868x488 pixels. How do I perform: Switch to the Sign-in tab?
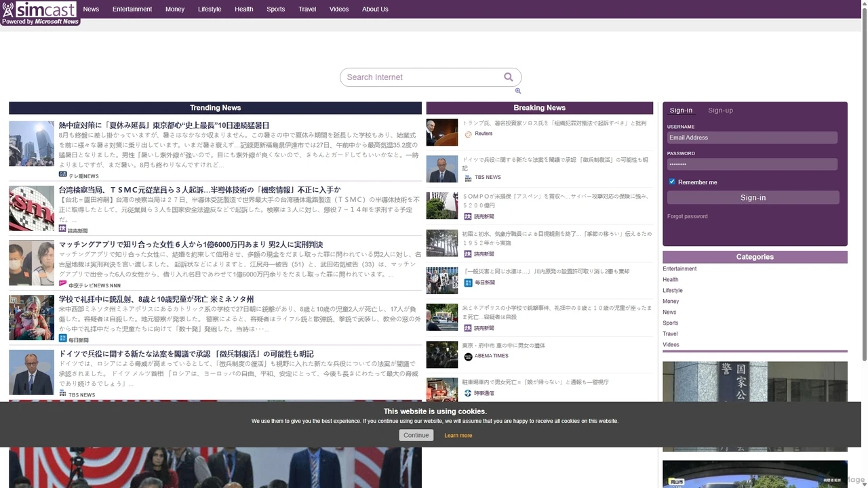(682, 110)
